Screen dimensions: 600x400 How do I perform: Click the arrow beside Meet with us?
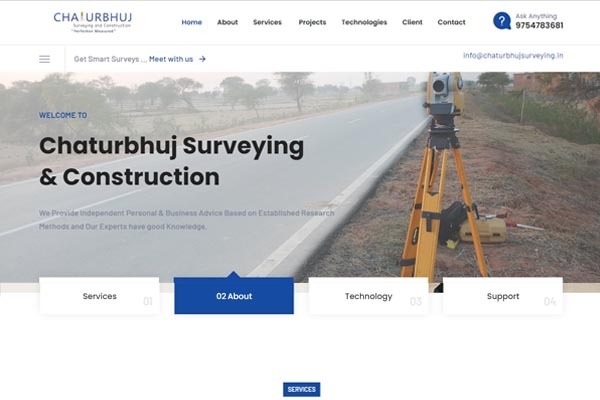point(202,59)
